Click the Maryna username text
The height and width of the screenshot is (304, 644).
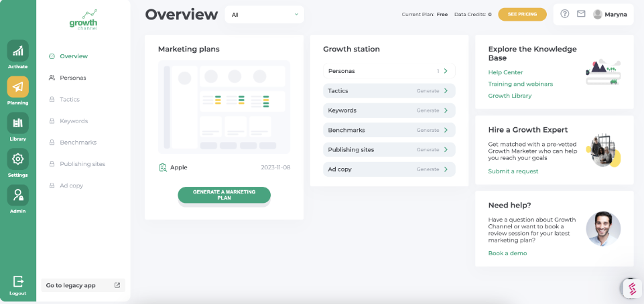click(x=616, y=14)
